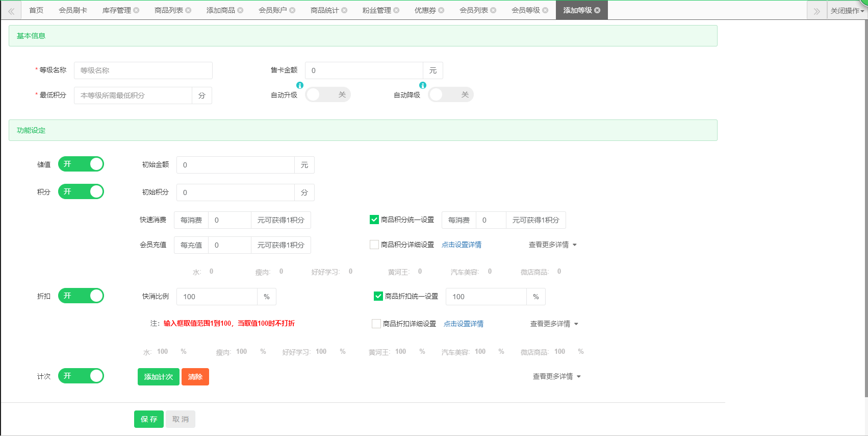Focus 商品折扣统一设置 percent field

coord(486,297)
